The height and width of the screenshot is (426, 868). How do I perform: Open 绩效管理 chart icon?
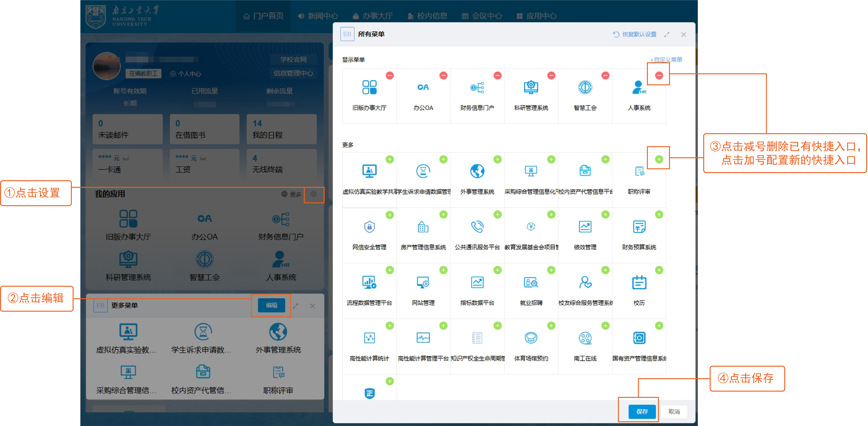tap(585, 227)
